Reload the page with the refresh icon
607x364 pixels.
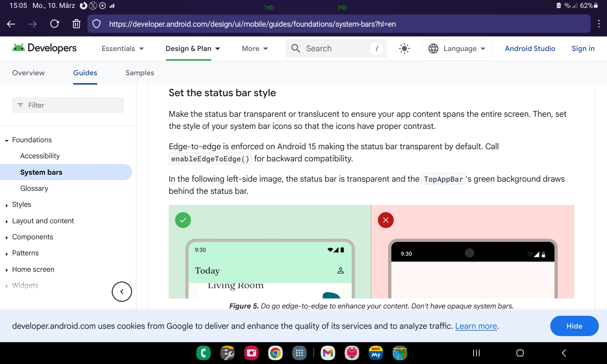coord(55,24)
